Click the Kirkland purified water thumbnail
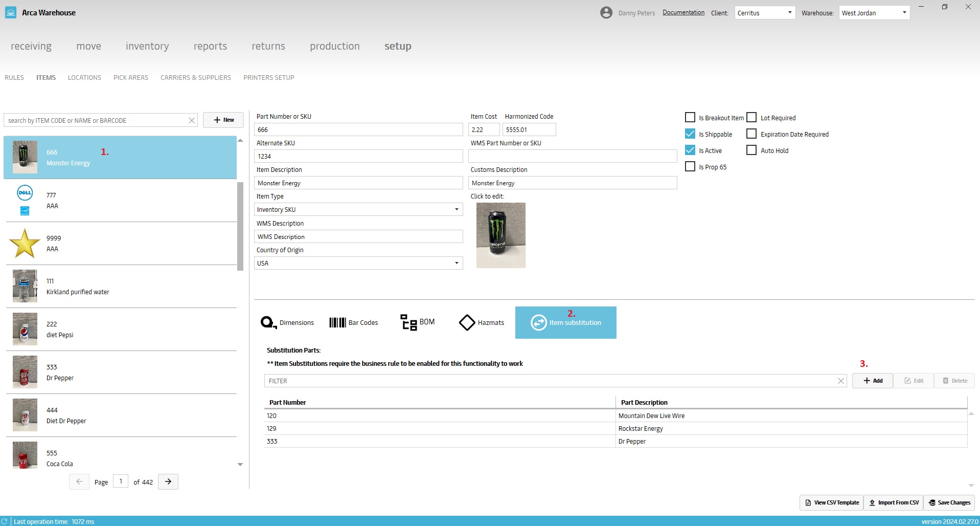 (25, 287)
